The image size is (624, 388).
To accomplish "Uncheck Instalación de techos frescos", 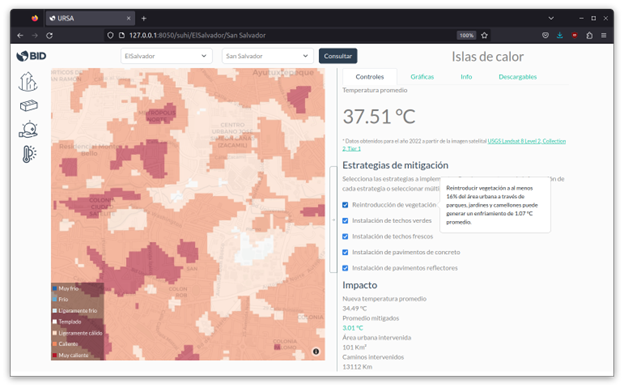I will click(345, 236).
